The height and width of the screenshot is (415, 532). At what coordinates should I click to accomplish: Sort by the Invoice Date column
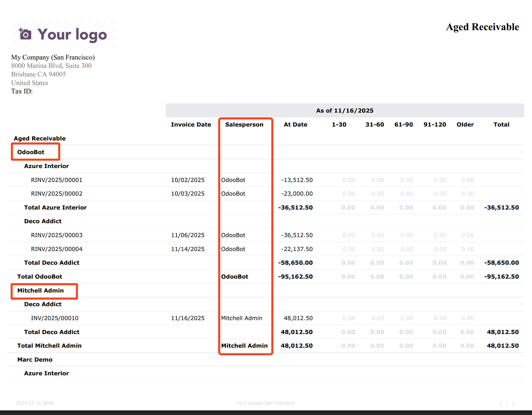coord(191,124)
